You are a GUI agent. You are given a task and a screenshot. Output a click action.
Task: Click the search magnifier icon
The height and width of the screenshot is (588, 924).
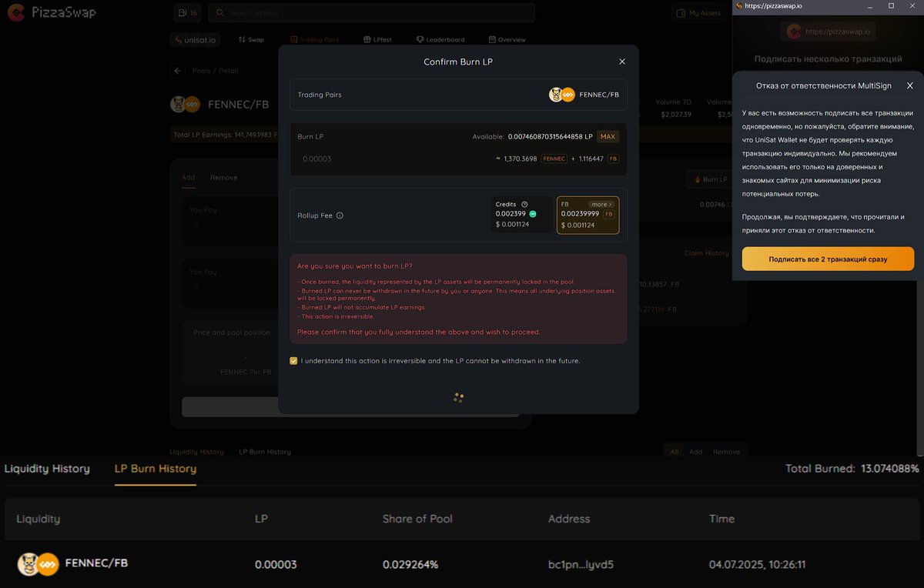pos(219,13)
